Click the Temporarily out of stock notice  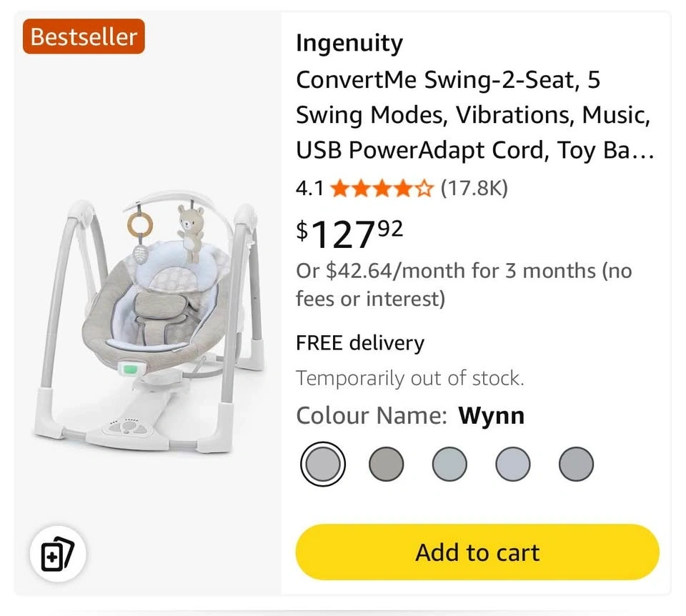410,378
